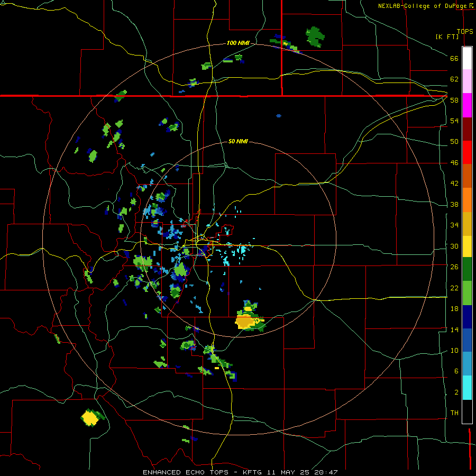The width and height of the screenshot is (476, 476).
Task: Click the legend value 18
Action: tap(454, 309)
